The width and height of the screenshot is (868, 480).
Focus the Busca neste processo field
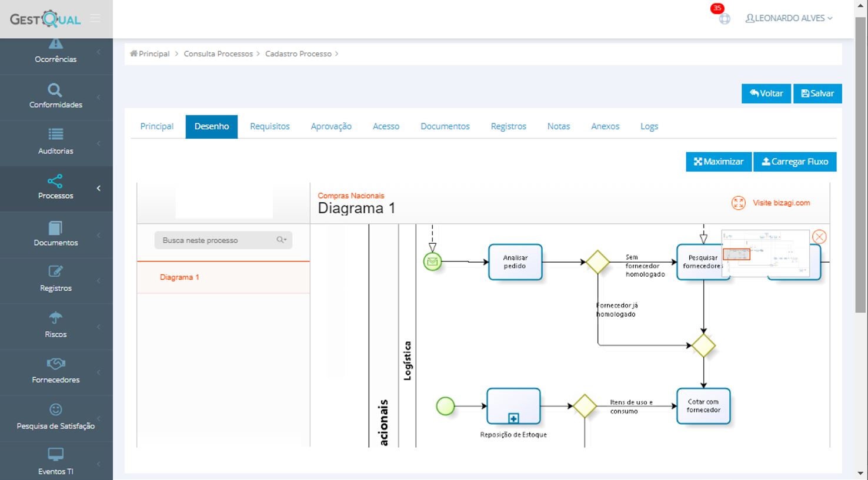(x=223, y=240)
